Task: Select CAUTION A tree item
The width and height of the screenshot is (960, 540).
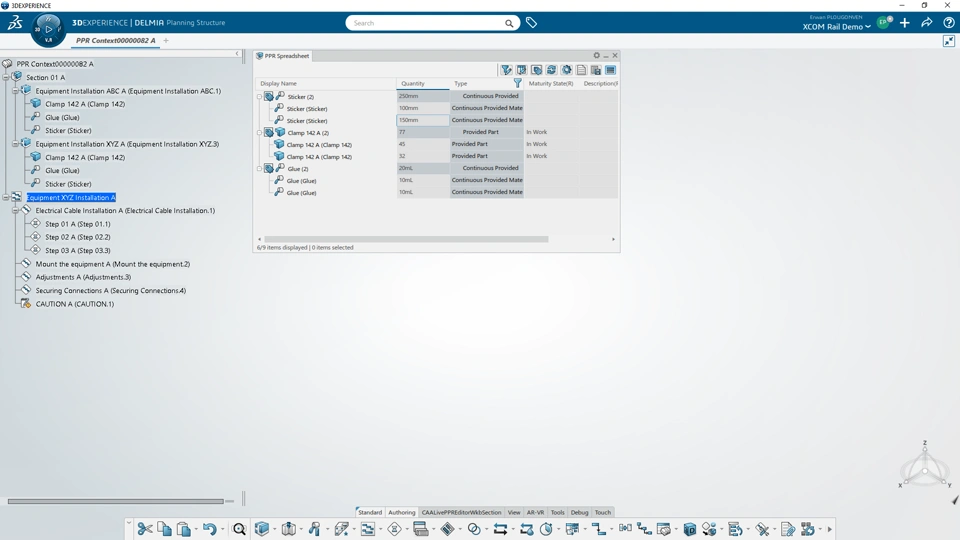Action: (75, 304)
